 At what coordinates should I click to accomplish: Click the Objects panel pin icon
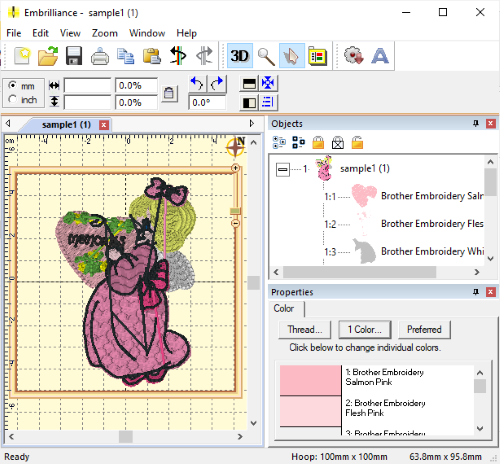pyautogui.click(x=476, y=124)
